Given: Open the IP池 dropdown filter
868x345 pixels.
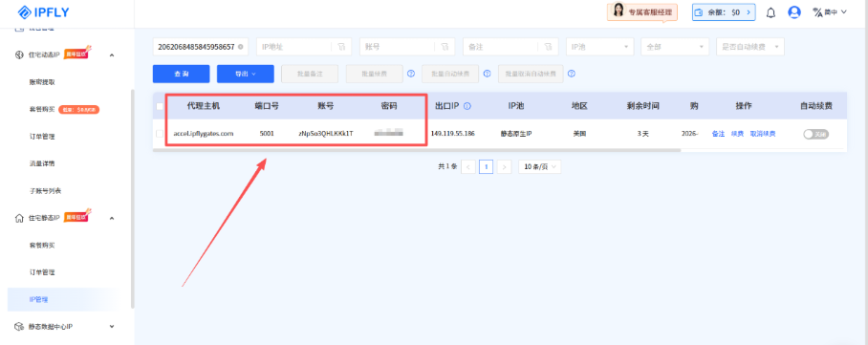Looking at the screenshot, I should pyautogui.click(x=600, y=47).
